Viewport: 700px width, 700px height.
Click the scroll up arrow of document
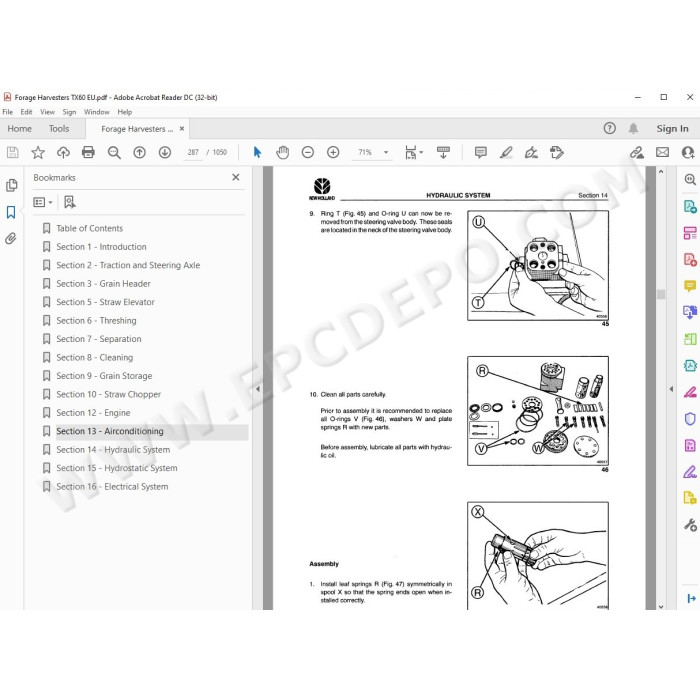[661, 172]
